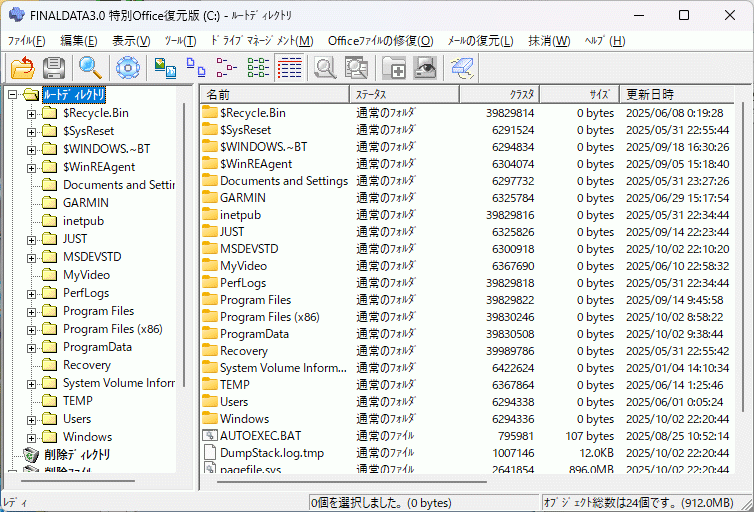Click the eraser toolbar icon

(463, 67)
